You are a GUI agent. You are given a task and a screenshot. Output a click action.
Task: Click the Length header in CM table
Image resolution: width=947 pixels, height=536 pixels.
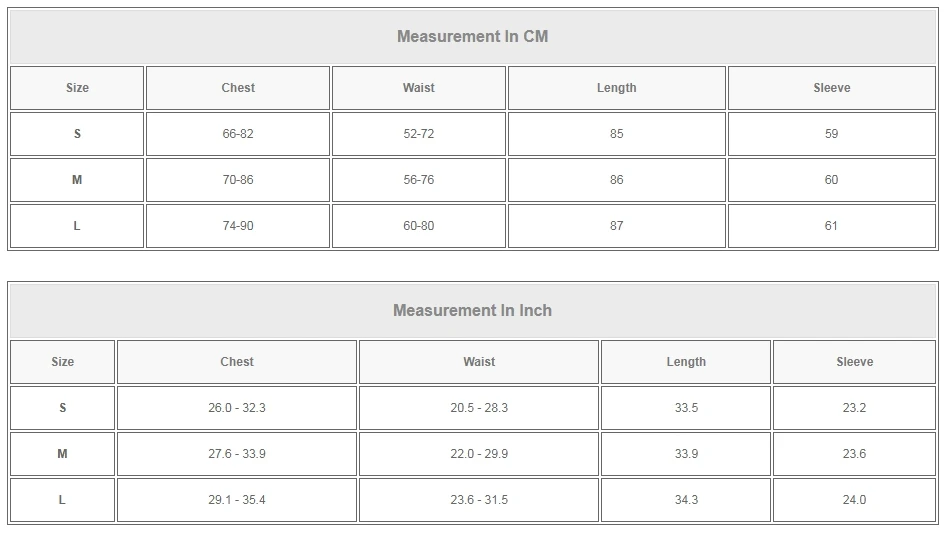(616, 88)
